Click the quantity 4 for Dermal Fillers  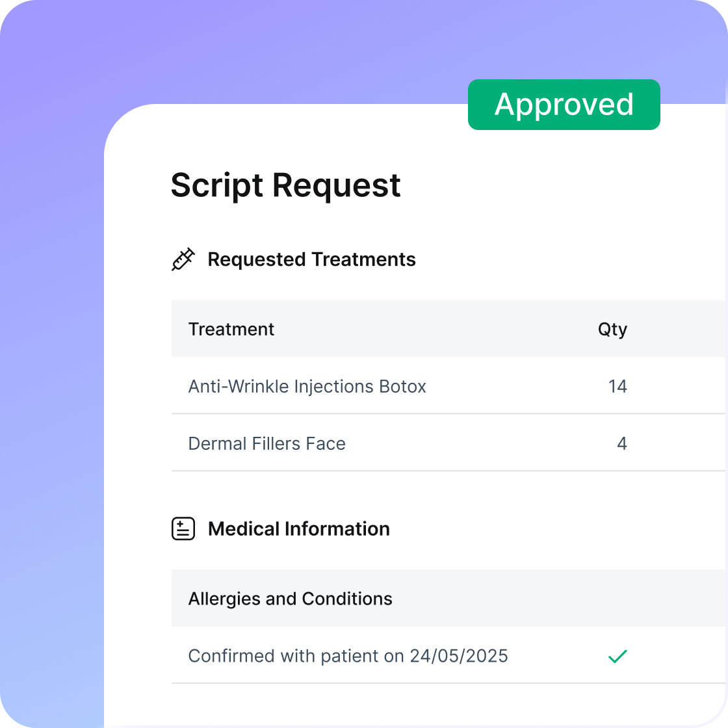point(622,443)
